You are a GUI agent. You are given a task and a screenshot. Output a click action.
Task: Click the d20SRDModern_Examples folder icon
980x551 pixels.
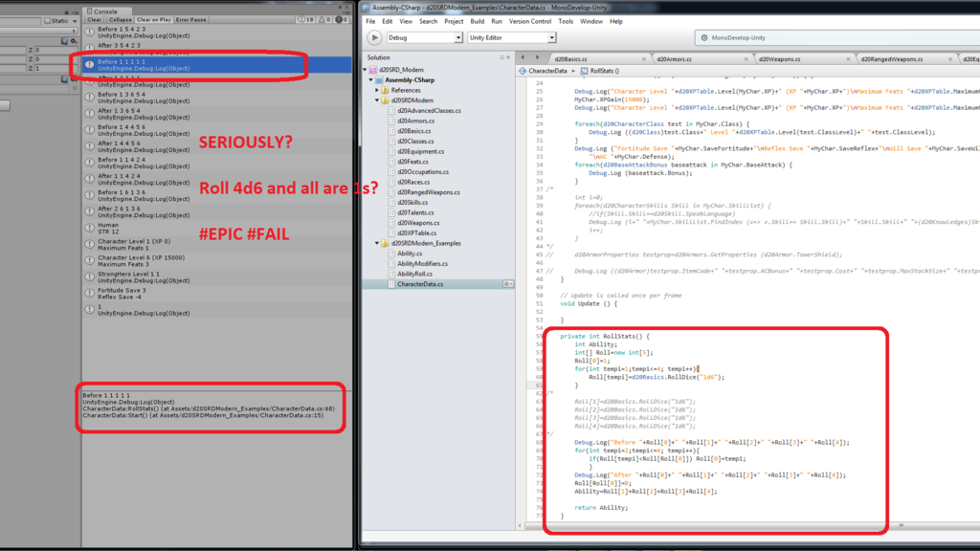[x=386, y=244]
